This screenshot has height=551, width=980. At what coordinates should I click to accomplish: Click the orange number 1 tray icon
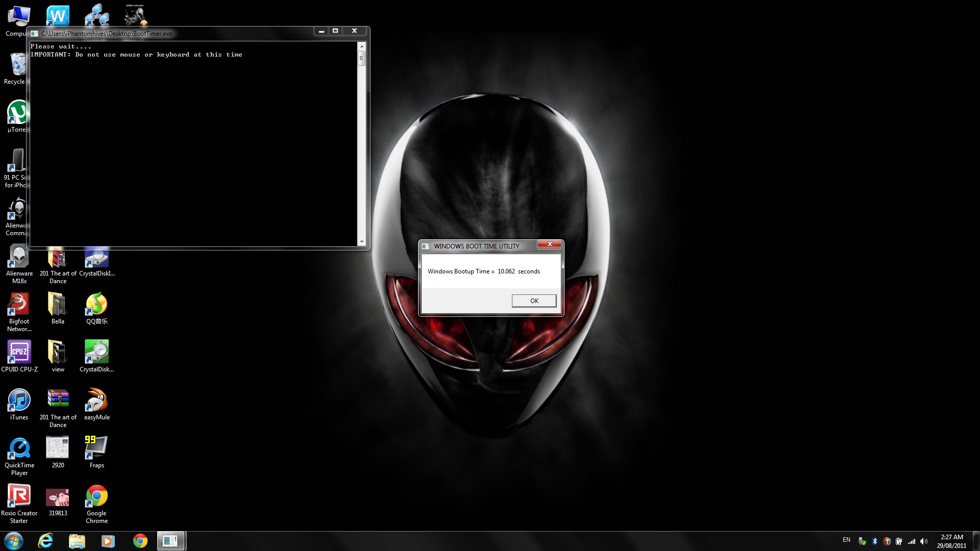coord(887,541)
